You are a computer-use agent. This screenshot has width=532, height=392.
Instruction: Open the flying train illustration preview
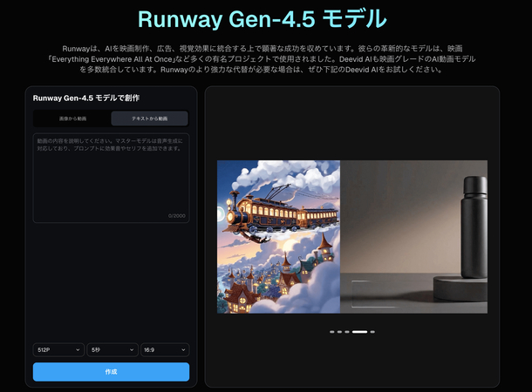coord(278,237)
